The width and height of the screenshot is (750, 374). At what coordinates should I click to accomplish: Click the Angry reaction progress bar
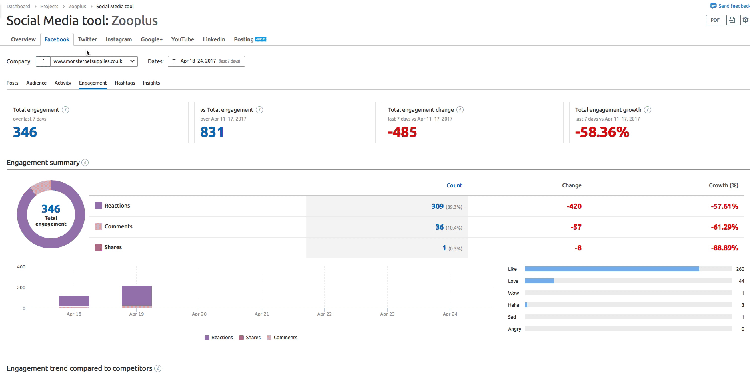click(x=629, y=329)
